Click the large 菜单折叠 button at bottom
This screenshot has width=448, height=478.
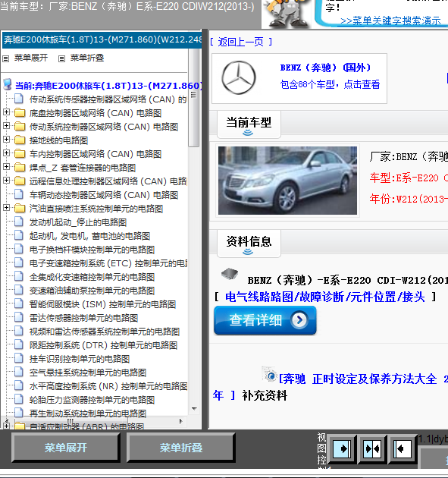(x=181, y=448)
